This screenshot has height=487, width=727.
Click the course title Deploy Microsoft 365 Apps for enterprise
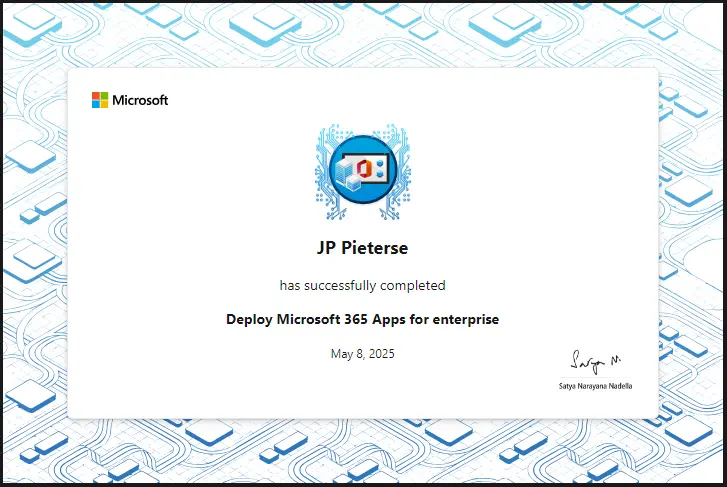click(363, 319)
